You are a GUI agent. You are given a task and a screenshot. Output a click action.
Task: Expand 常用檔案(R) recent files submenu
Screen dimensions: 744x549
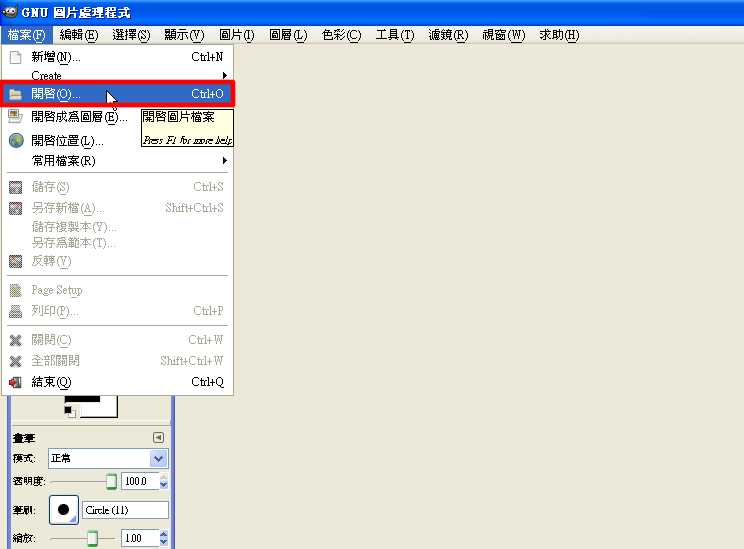pyautogui.click(x=118, y=161)
